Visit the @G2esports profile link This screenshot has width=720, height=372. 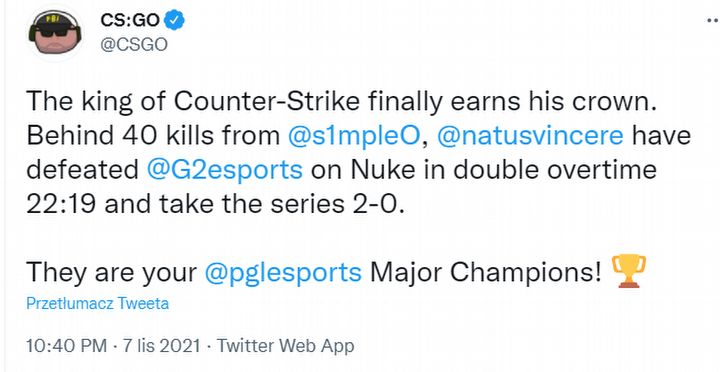coord(225,170)
